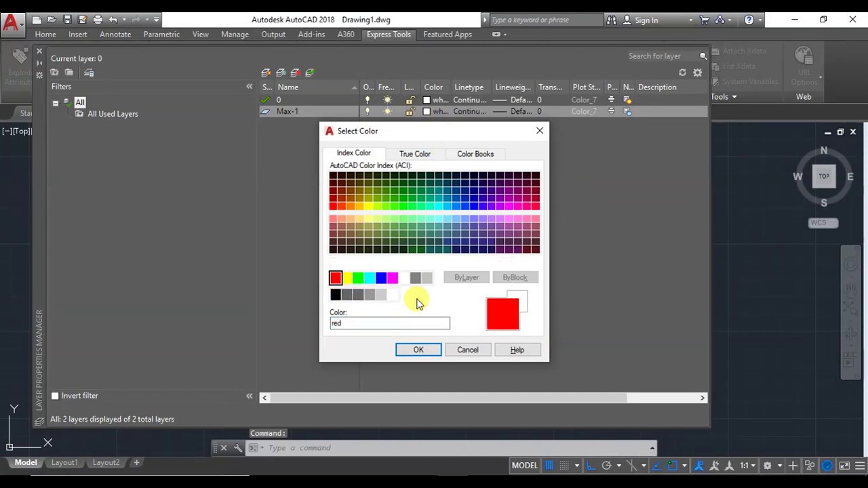This screenshot has width=868, height=488.
Task: Toggle Freeze sun icon for layer 0
Action: (387, 100)
